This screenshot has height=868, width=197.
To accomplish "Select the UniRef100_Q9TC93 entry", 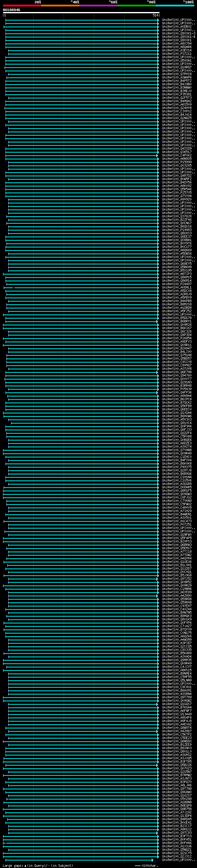I will pyautogui.click(x=176, y=833).
